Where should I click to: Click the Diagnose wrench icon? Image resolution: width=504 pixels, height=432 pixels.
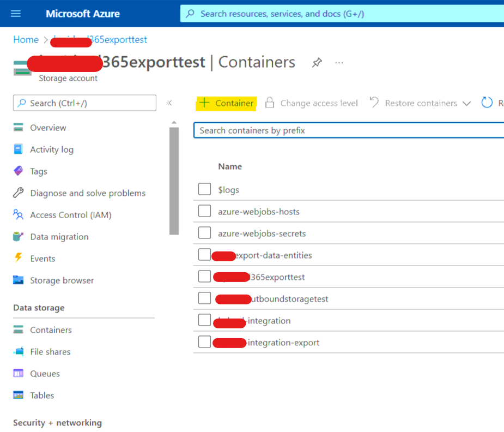(x=19, y=193)
